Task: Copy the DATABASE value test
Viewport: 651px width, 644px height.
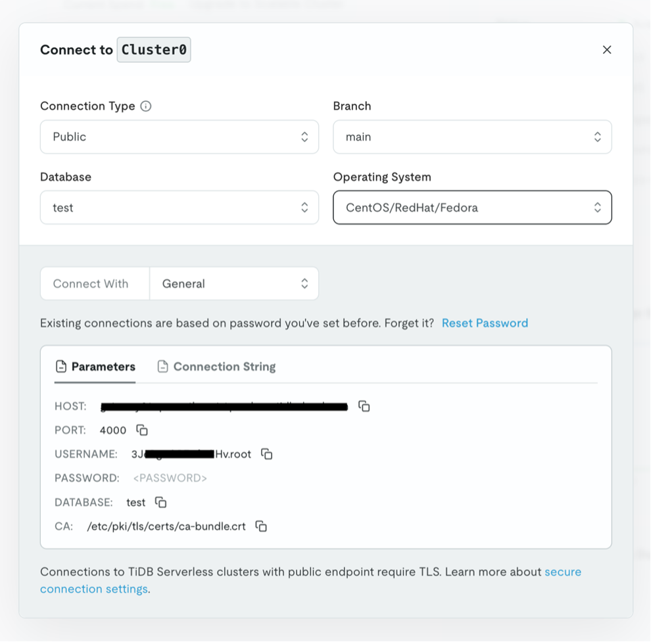Action: [161, 503]
